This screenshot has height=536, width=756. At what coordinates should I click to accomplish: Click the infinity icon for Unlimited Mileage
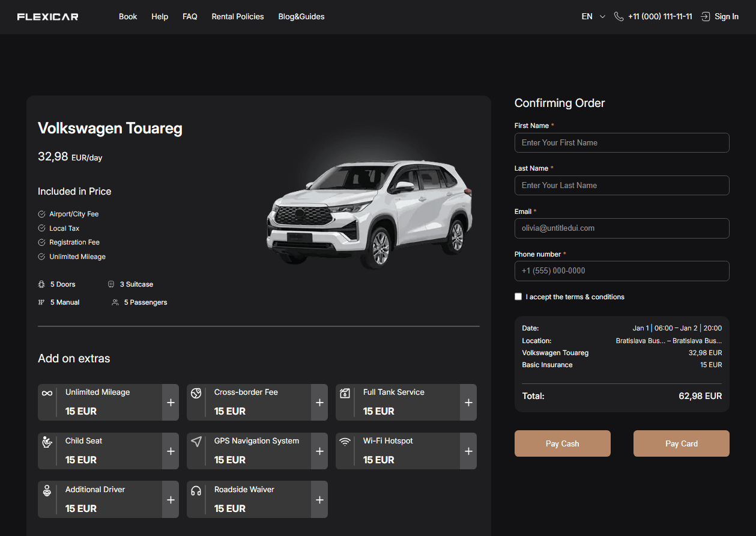pyautogui.click(x=47, y=393)
